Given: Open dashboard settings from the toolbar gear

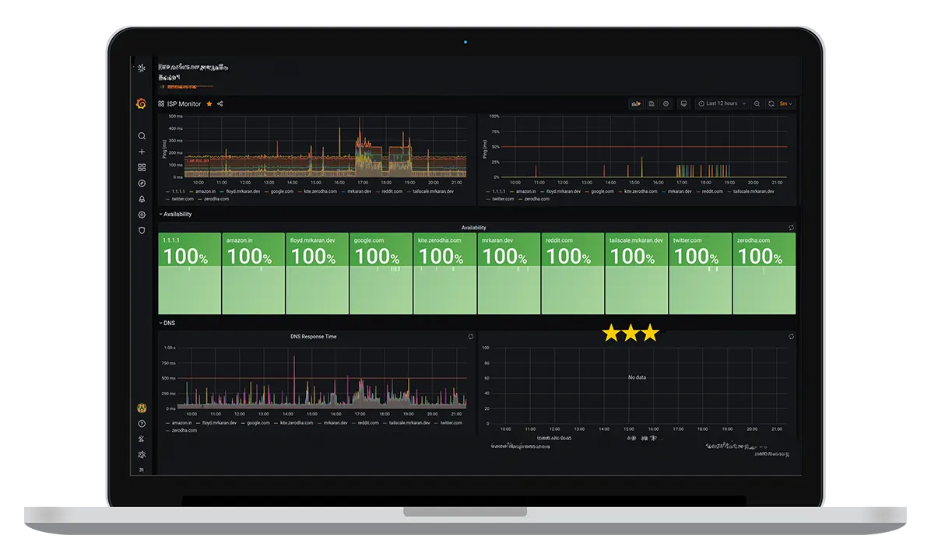Looking at the screenshot, I should pyautogui.click(x=666, y=103).
